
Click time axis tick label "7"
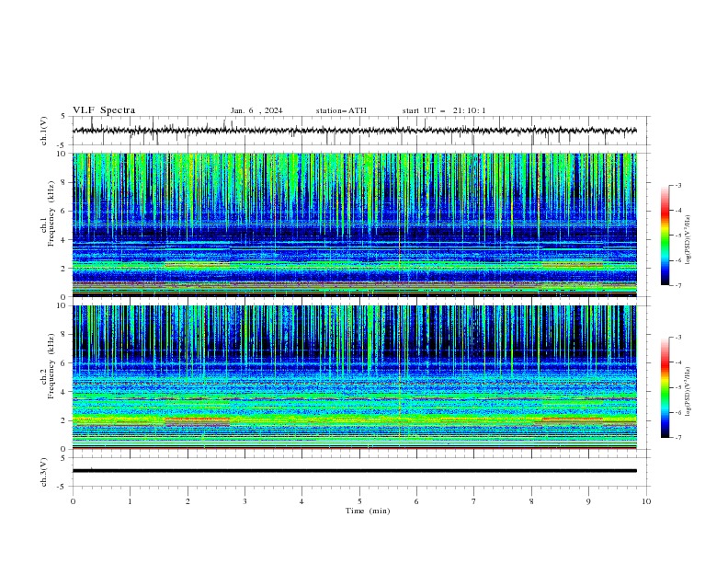[474, 501]
